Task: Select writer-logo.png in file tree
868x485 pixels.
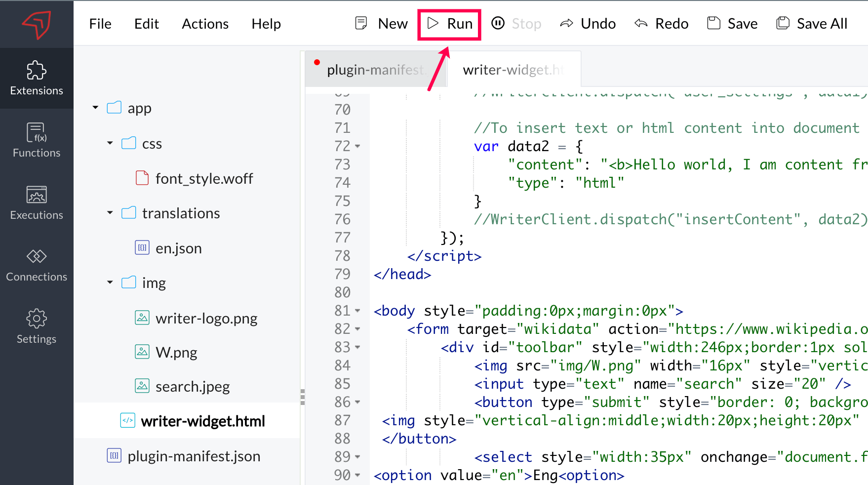Action: coord(206,318)
